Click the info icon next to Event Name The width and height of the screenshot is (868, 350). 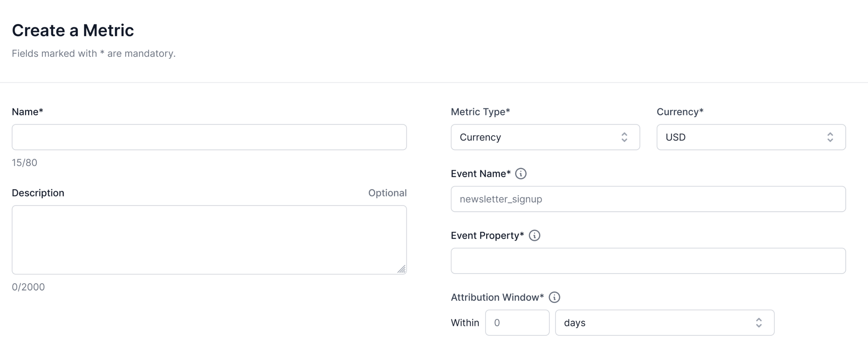point(521,173)
